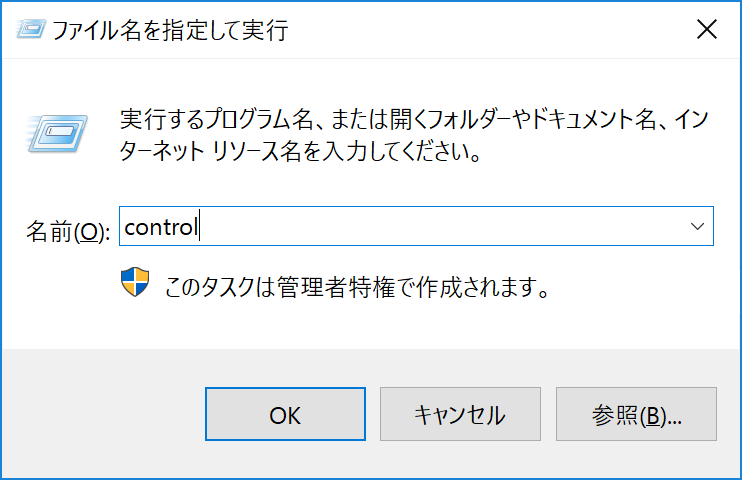Click the 実行するプログラム名 description line
This screenshot has width=742, height=480.
click(414, 119)
